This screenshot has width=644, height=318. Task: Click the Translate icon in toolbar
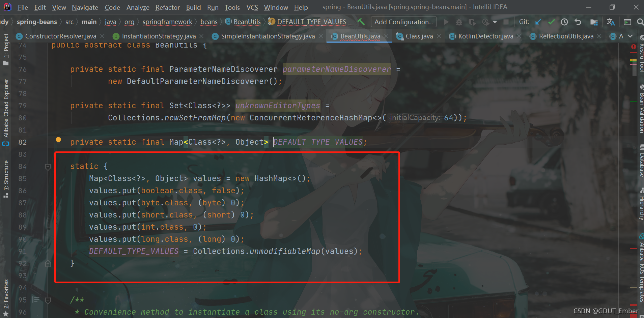coord(611,22)
